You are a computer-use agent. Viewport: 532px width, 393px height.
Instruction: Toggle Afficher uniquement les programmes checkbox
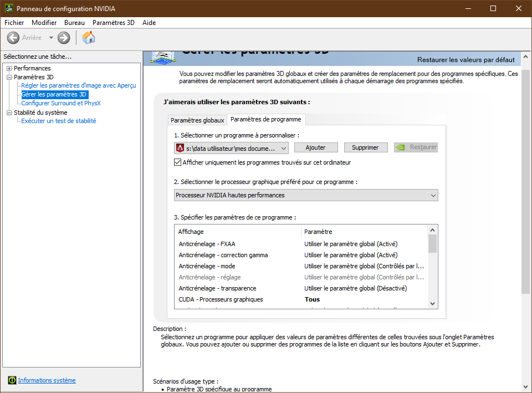click(x=178, y=162)
